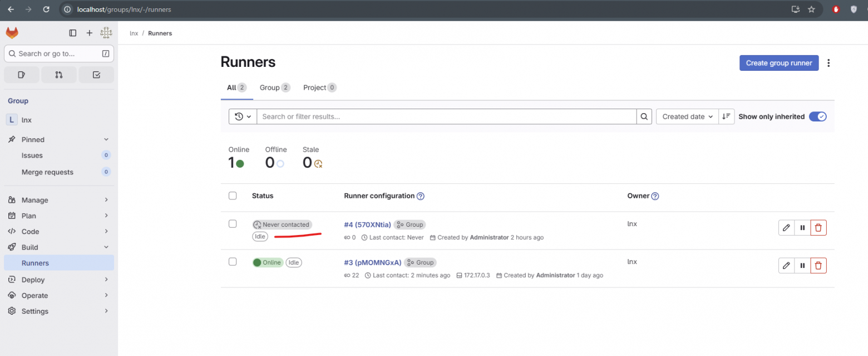This screenshot has height=356, width=868.
Task: Click the Create group runner button
Action: 778,63
